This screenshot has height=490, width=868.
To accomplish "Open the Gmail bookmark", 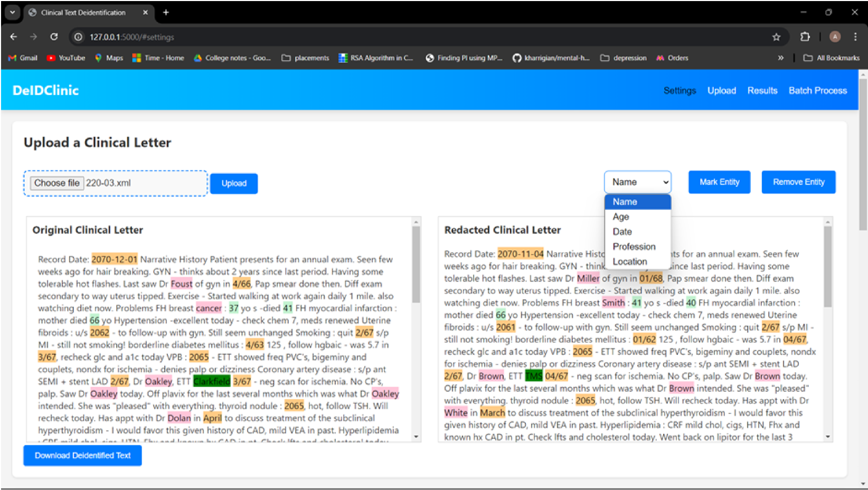I will pyautogui.click(x=23, y=58).
